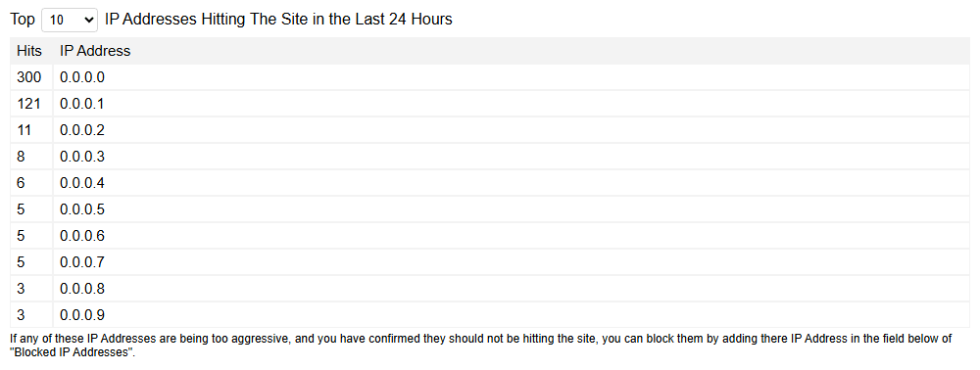Select IP address 0.0.0.8 row

tap(490, 289)
